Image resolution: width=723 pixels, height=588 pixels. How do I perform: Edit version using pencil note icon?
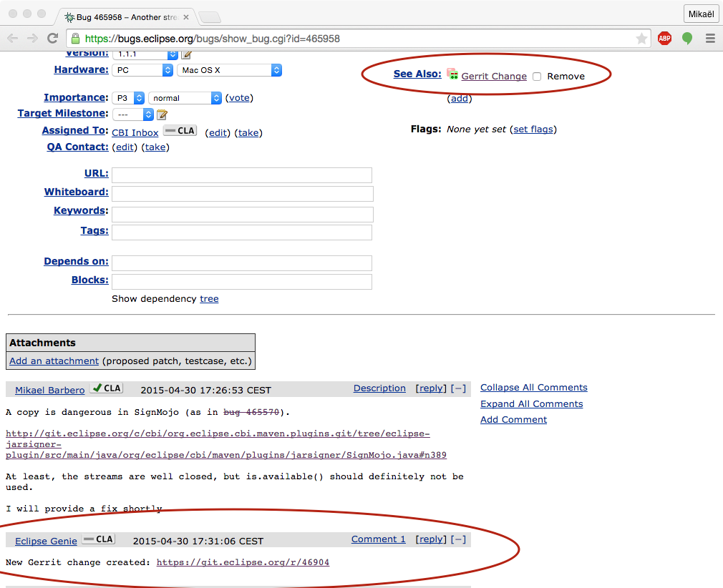[186, 54]
